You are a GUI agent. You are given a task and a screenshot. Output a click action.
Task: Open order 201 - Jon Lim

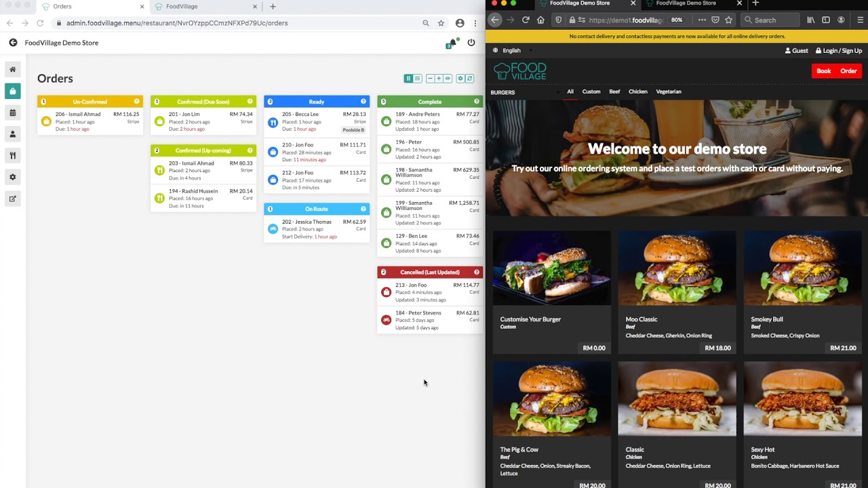coord(203,121)
